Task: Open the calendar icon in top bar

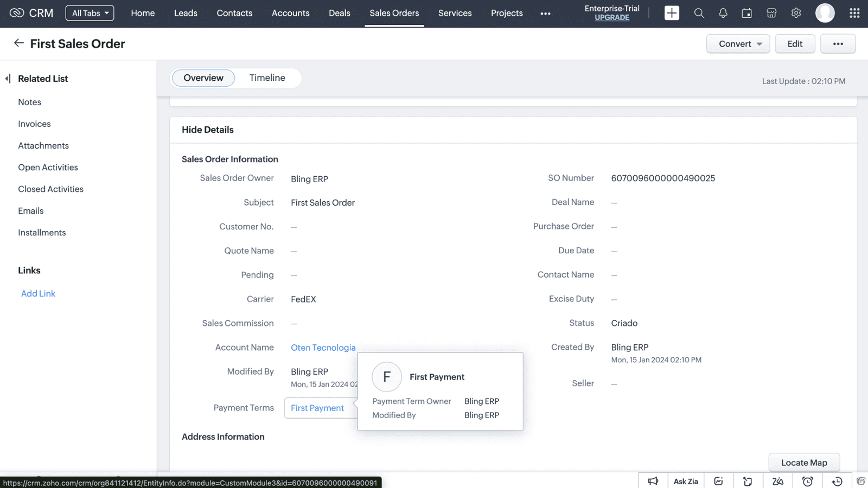Action: (747, 13)
